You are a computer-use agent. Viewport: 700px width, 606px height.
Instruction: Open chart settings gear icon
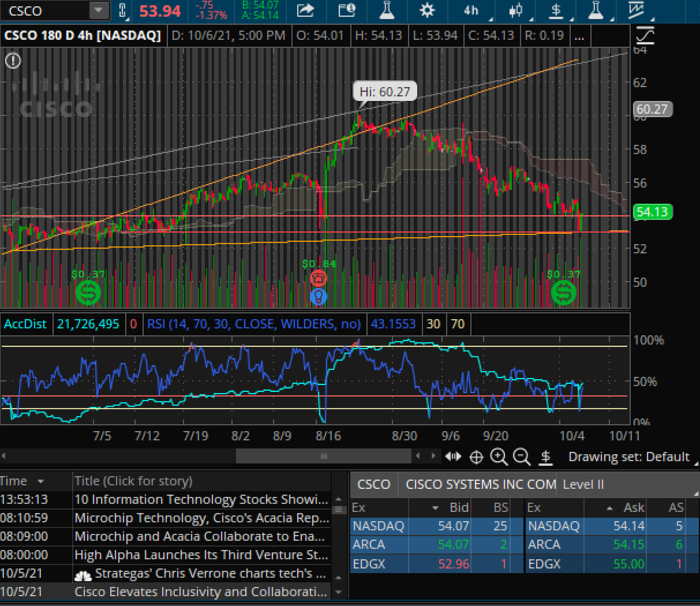point(427,10)
